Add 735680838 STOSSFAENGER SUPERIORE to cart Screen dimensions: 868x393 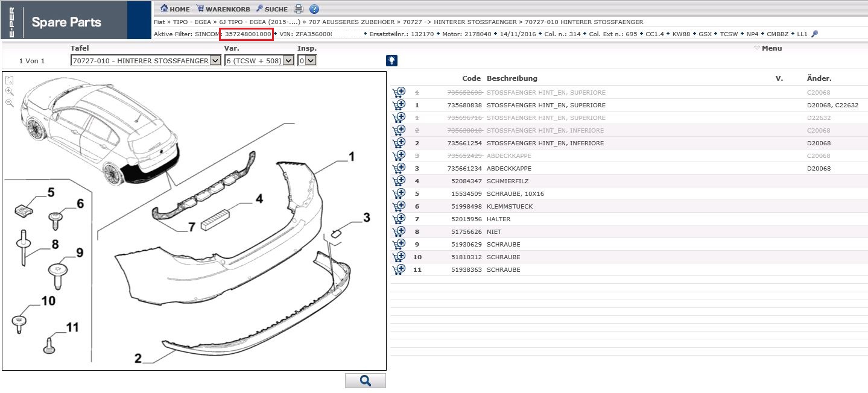(x=399, y=105)
